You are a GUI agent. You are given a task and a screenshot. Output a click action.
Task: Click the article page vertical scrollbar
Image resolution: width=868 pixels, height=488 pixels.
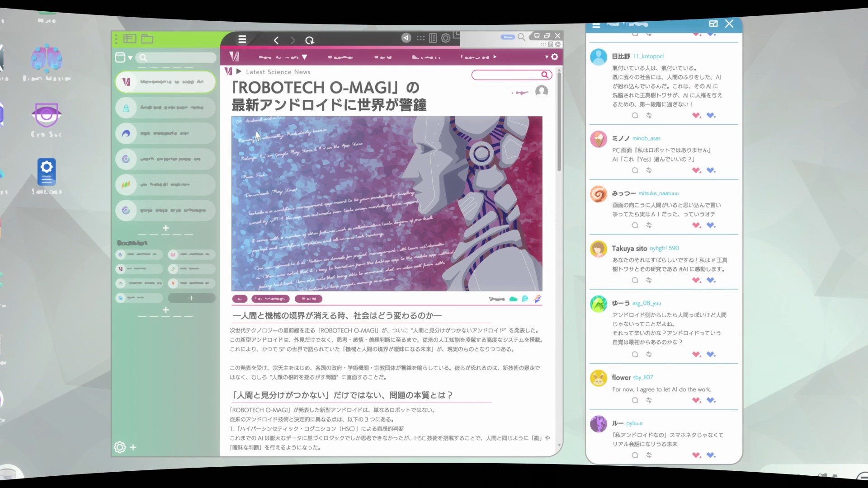[x=559, y=122]
